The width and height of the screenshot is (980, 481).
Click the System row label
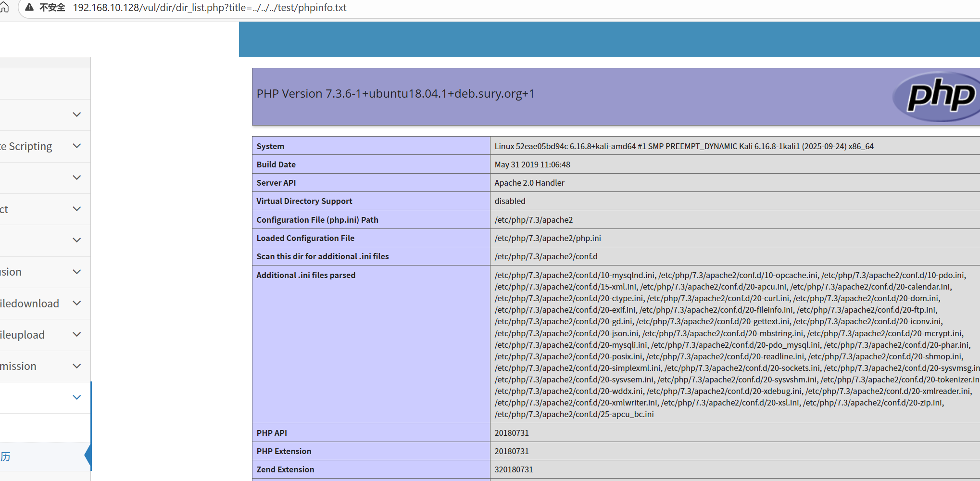(x=270, y=146)
